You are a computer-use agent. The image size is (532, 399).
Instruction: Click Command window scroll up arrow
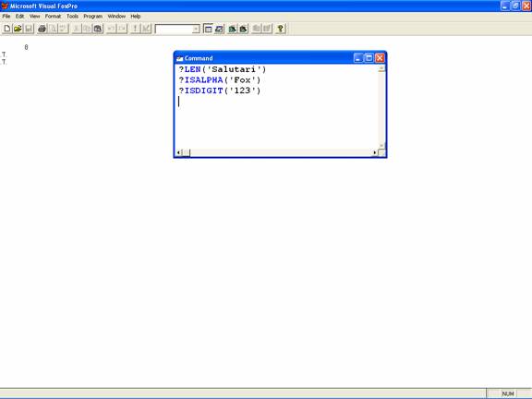click(381, 68)
